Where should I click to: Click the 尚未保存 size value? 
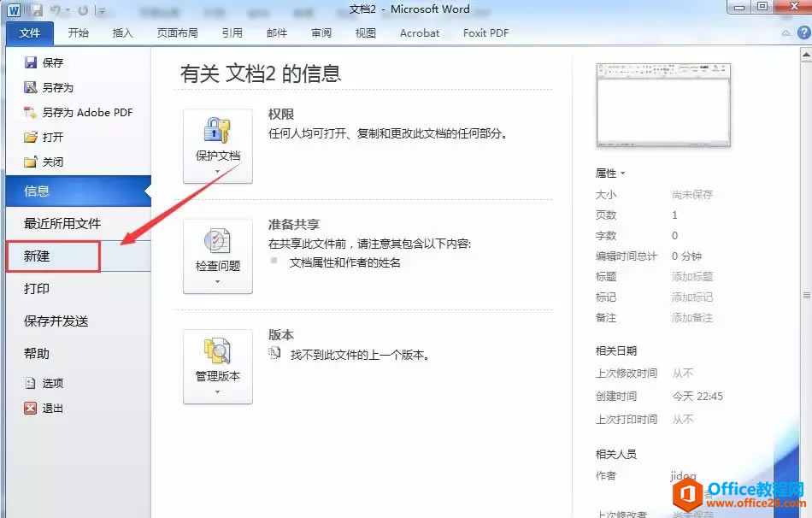click(x=692, y=194)
